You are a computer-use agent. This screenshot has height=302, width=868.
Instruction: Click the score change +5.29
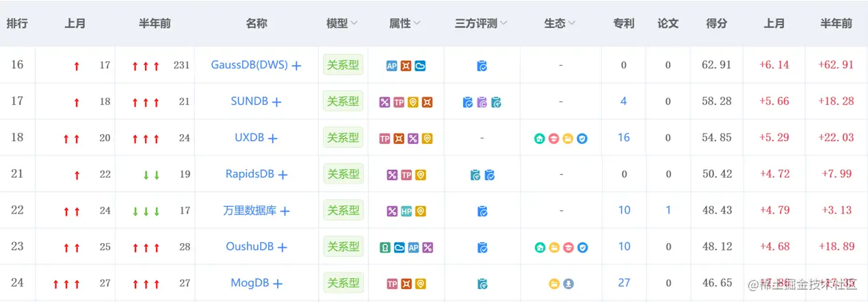coord(774,138)
